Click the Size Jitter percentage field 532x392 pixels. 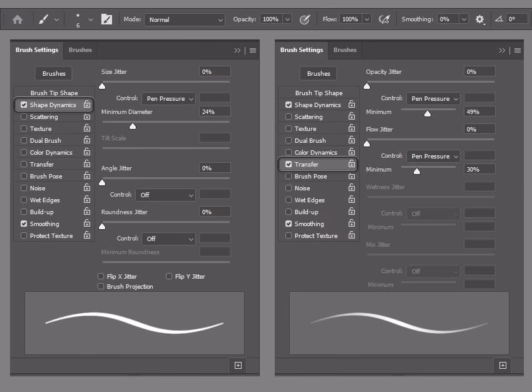click(x=215, y=71)
